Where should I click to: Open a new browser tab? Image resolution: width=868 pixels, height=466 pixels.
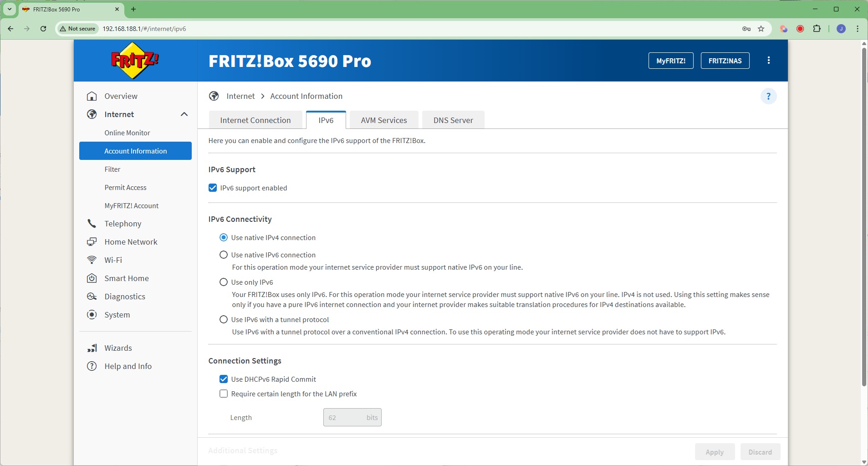pyautogui.click(x=133, y=9)
